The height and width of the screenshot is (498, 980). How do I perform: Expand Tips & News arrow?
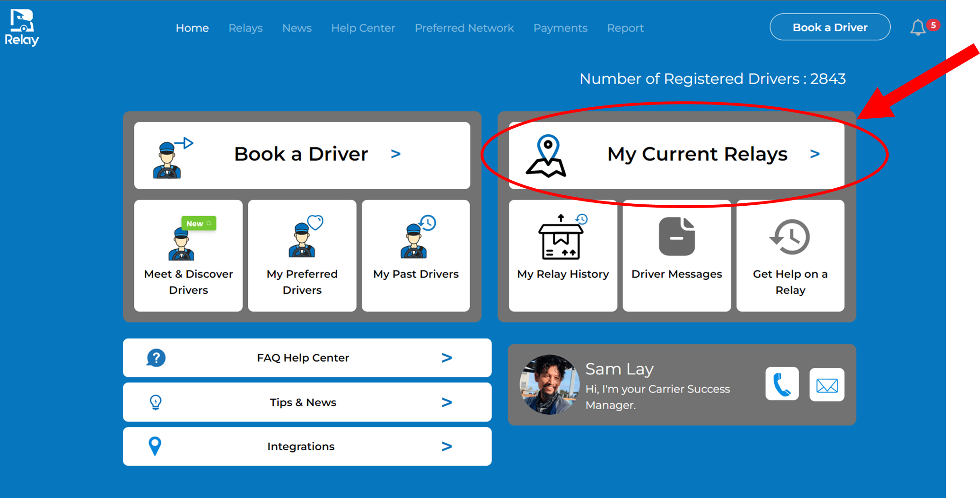446,402
